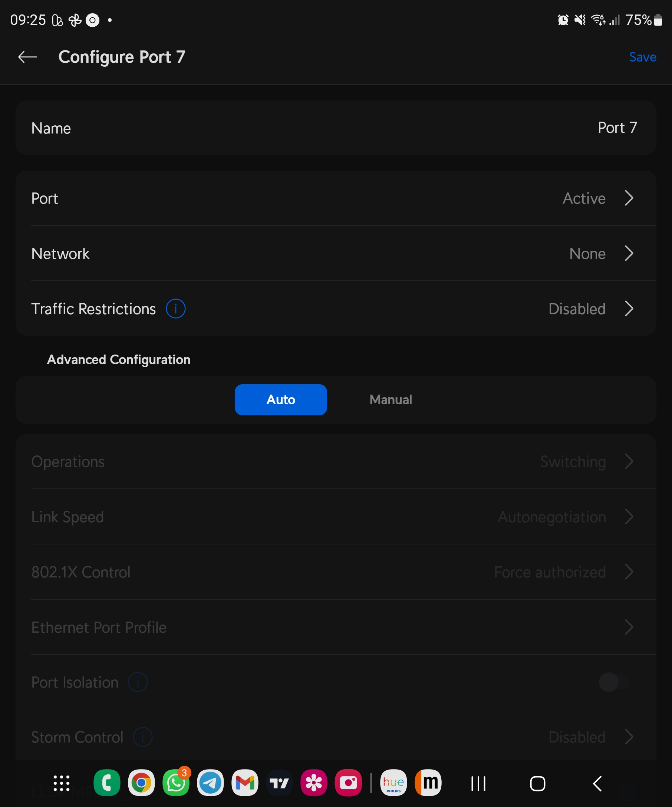Save the port configuration
Image resolution: width=672 pixels, height=807 pixels.
tap(642, 57)
